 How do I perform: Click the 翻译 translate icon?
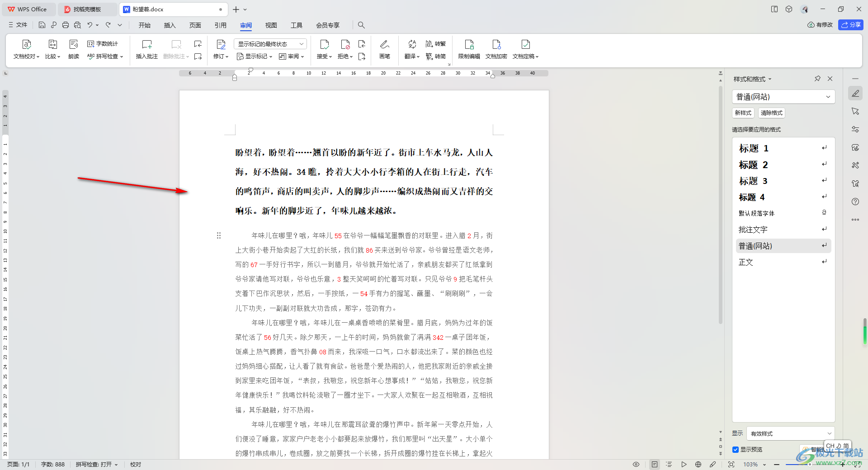click(x=412, y=44)
